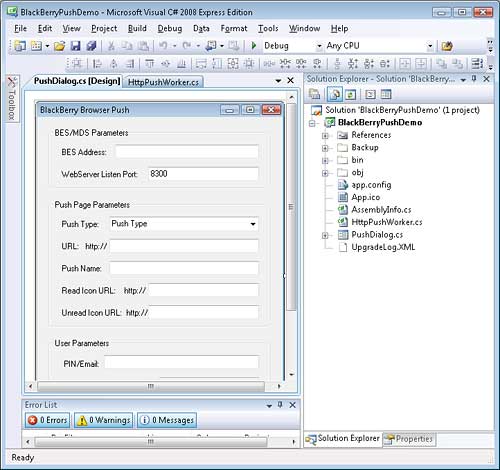Click Make Vertical Spacing Equal icon

[x=337, y=63]
